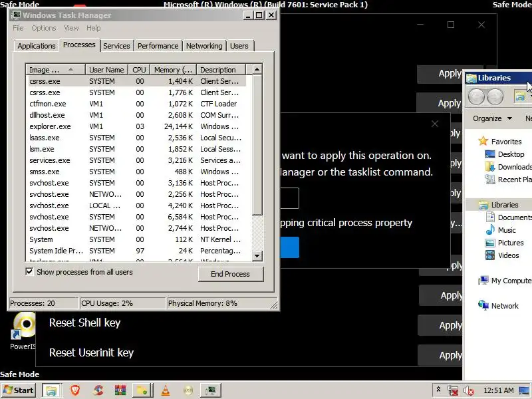Viewport: 532px width, 399px height.
Task: Click Forward arrow in Libraries window
Action: (x=495, y=96)
